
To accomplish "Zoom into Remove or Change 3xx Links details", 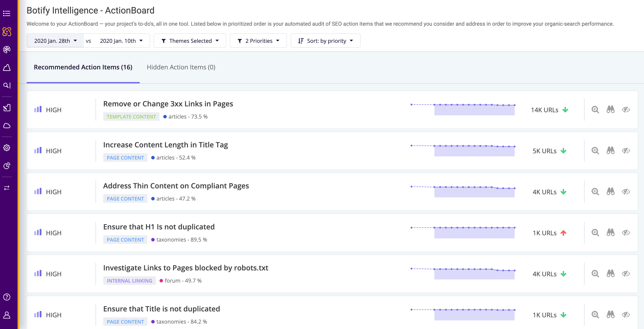I will pyautogui.click(x=595, y=110).
